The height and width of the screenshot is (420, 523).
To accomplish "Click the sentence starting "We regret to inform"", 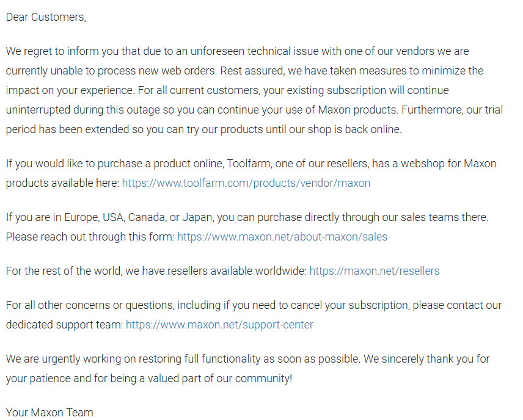I will click(238, 51).
